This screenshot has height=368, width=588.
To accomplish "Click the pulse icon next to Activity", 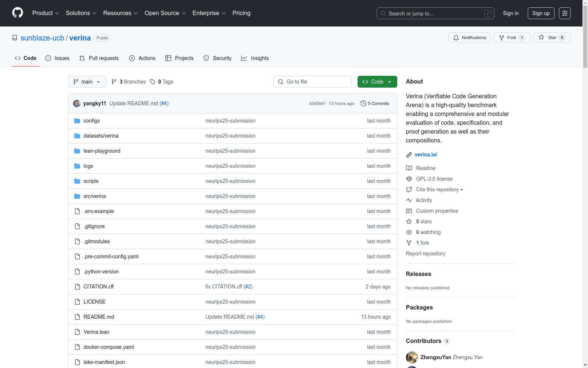I will click(x=409, y=200).
